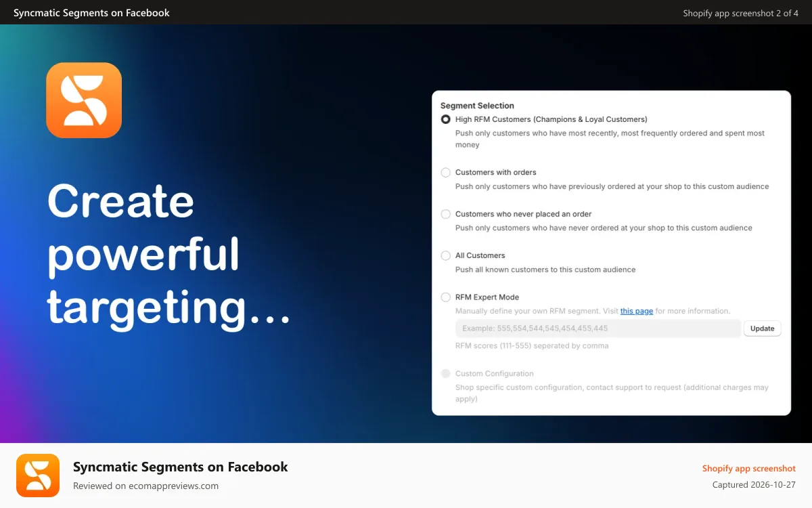Screen dimensions: 812x508
Task: Click 'Push all known customers' description
Action: point(545,270)
